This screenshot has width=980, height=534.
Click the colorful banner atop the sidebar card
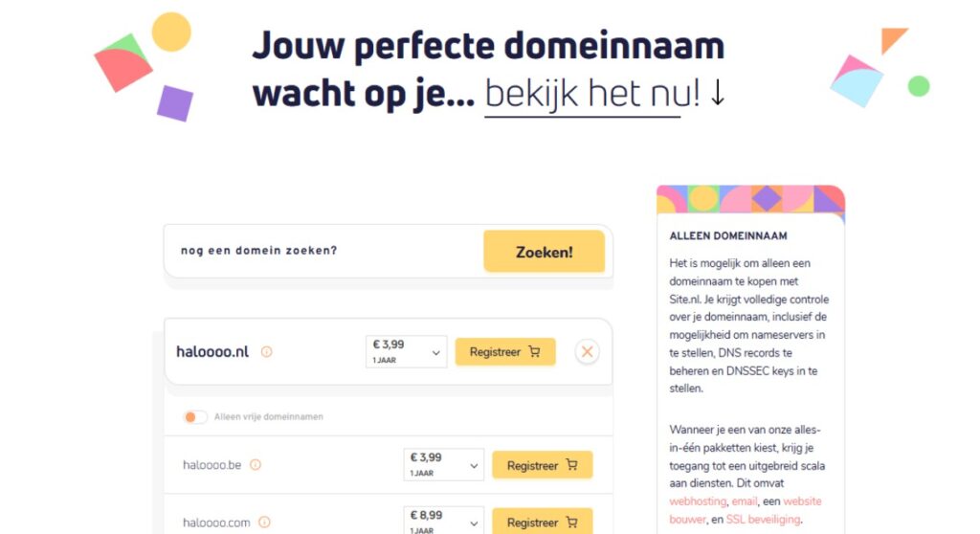pos(750,199)
